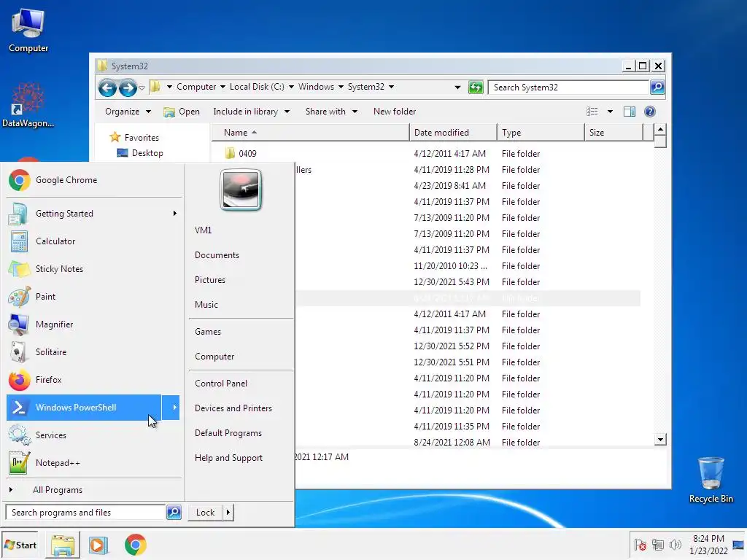Open Google Chrome from Start menu
This screenshot has width=747, height=560.
(94, 180)
